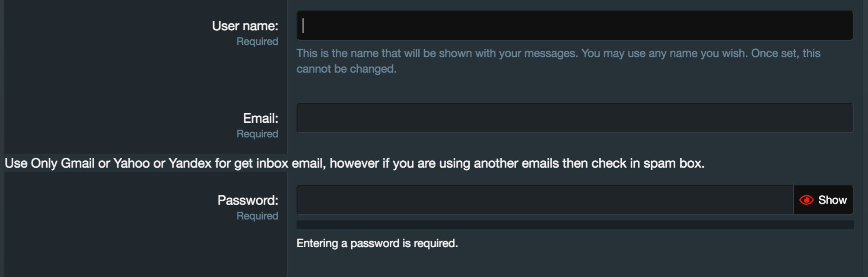The height and width of the screenshot is (277, 868).
Task: Click "Required" beneath the User name label
Action: (x=257, y=41)
